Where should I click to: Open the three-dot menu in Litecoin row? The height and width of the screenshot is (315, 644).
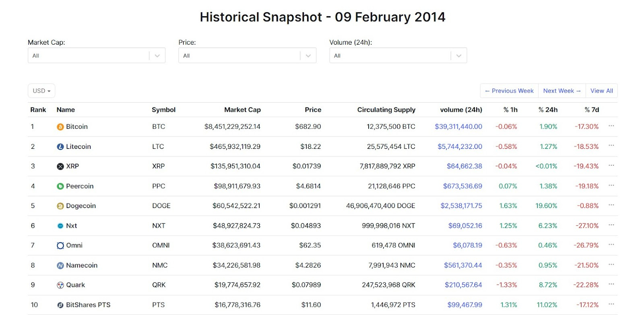(x=611, y=146)
